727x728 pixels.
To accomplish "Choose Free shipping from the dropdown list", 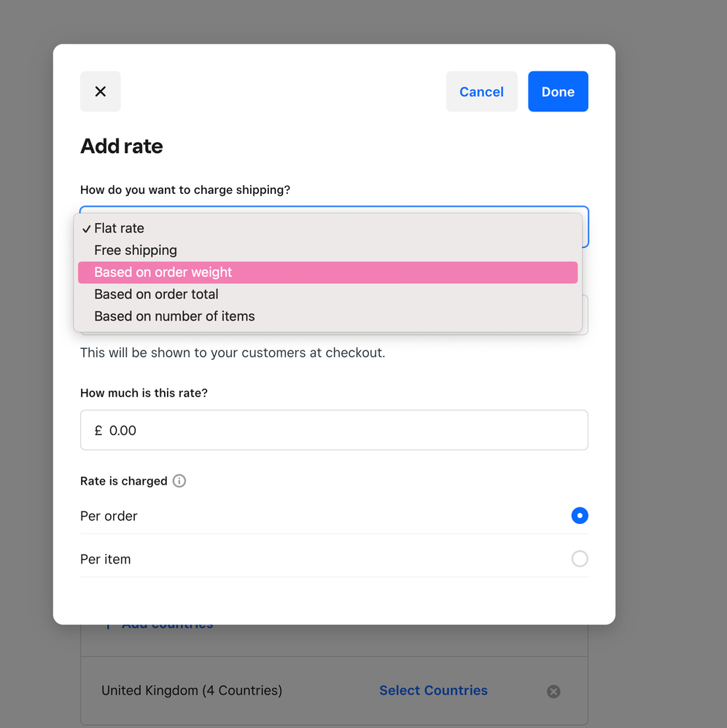I will tap(136, 251).
